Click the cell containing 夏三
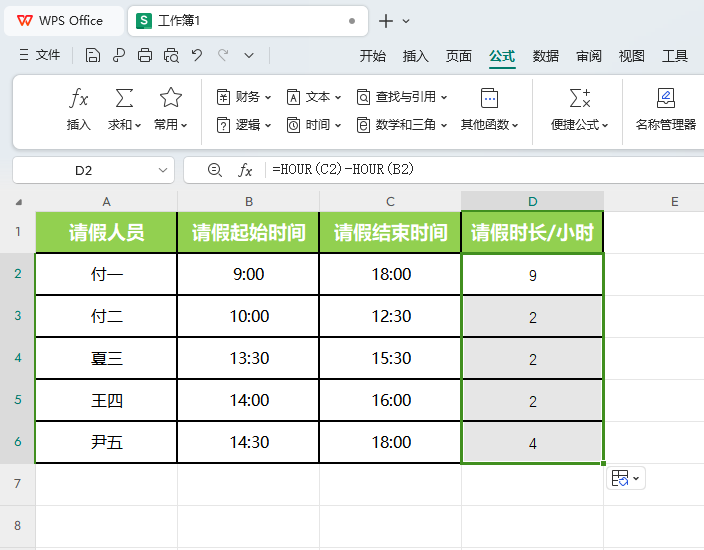 pos(106,358)
